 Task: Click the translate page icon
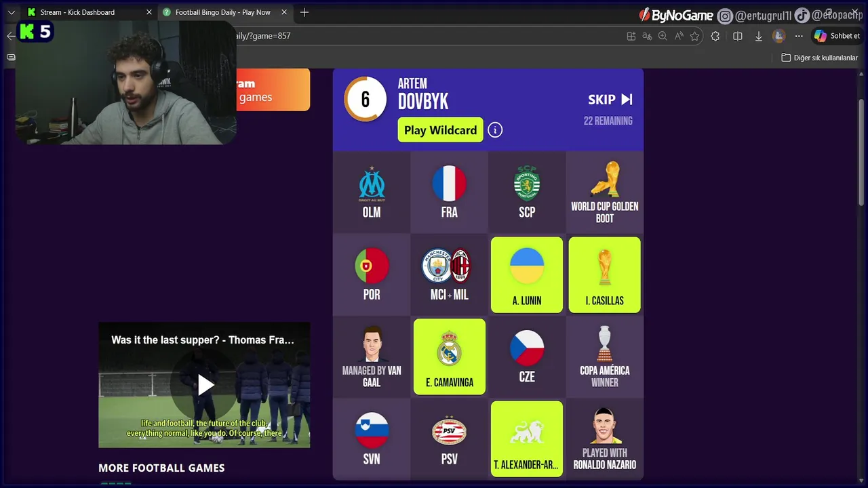[x=647, y=36]
